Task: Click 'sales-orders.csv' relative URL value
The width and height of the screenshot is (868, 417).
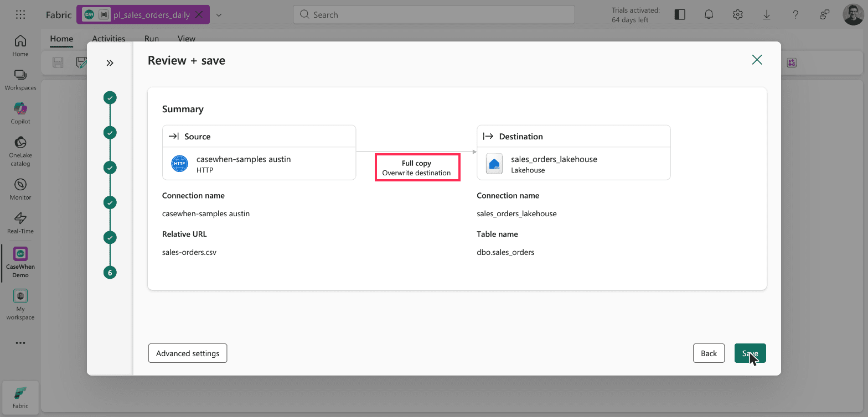Action: (x=189, y=252)
